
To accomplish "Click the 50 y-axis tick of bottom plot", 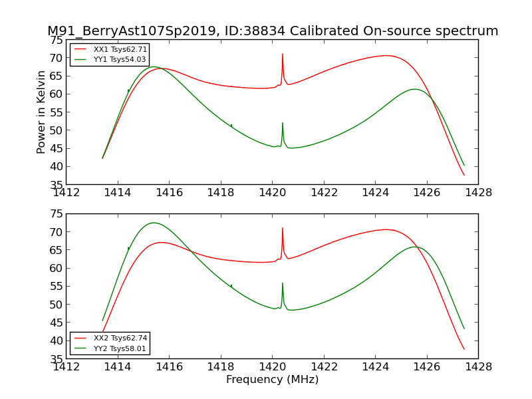I will (57, 305).
